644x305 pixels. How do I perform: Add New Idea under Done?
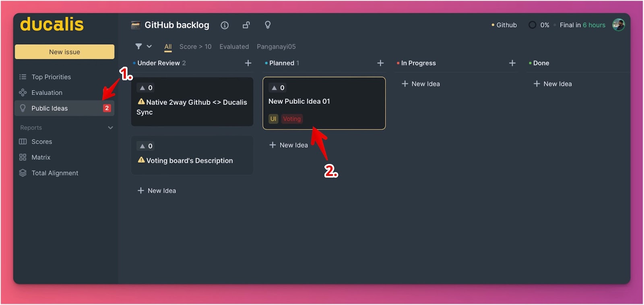[x=553, y=84]
